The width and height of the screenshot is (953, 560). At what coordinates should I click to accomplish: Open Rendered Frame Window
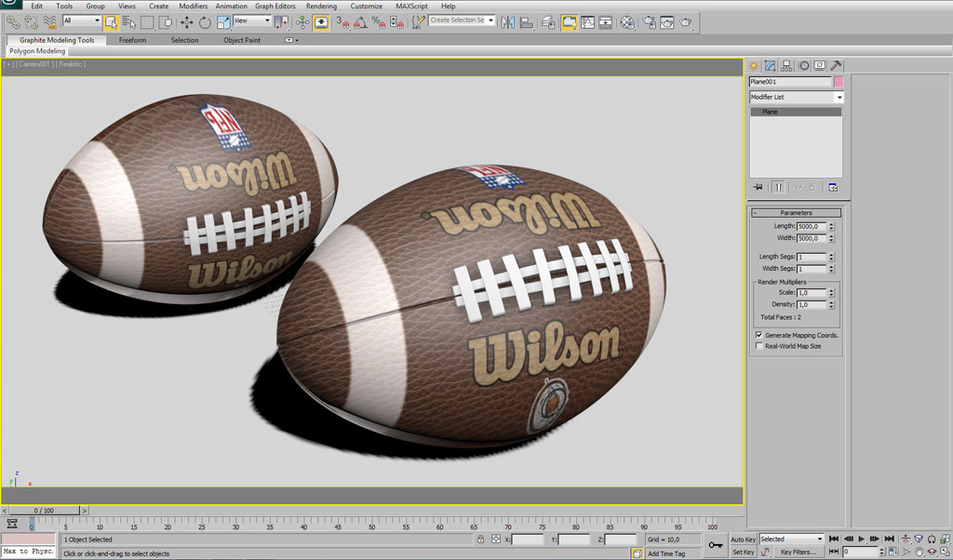click(x=667, y=22)
